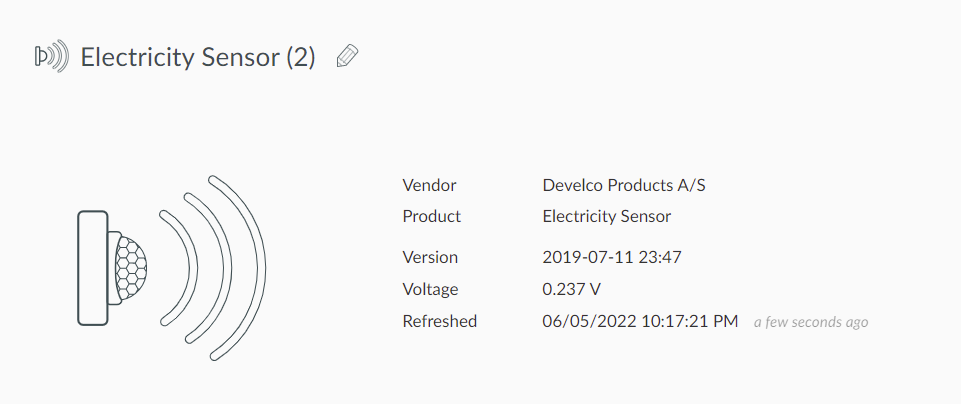Click the large motion sensor illustration

[x=172, y=268]
